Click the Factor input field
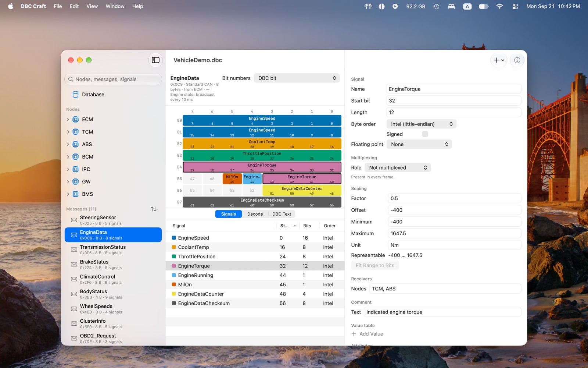This screenshot has height=368, width=588. [x=454, y=198]
